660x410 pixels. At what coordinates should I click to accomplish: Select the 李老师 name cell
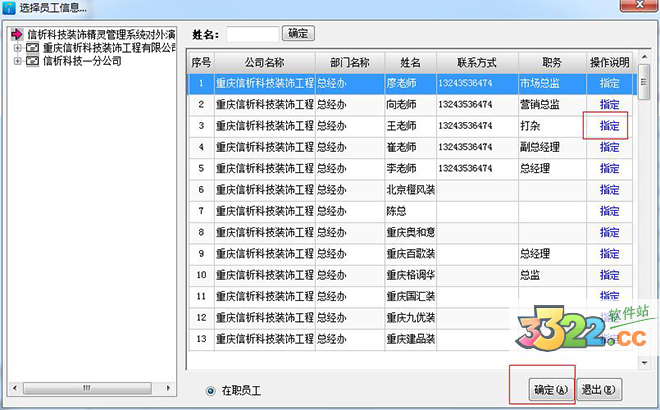point(410,168)
